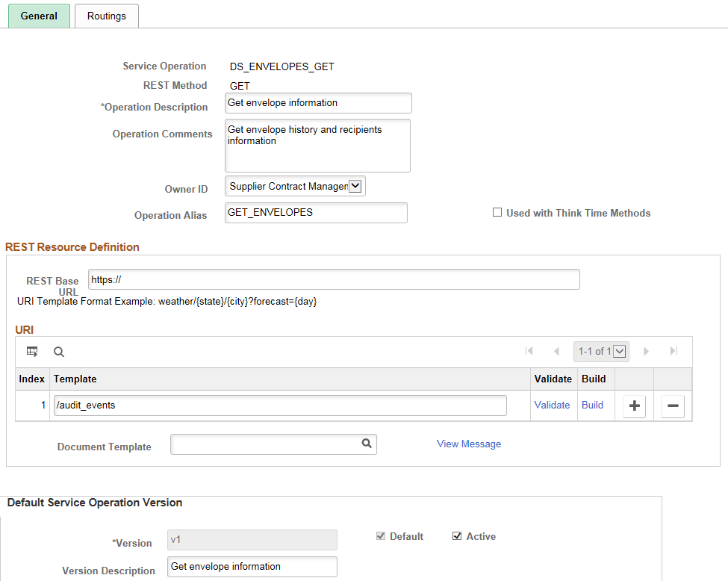Edit the Version Description field
The height and width of the screenshot is (581, 728).
tap(252, 567)
